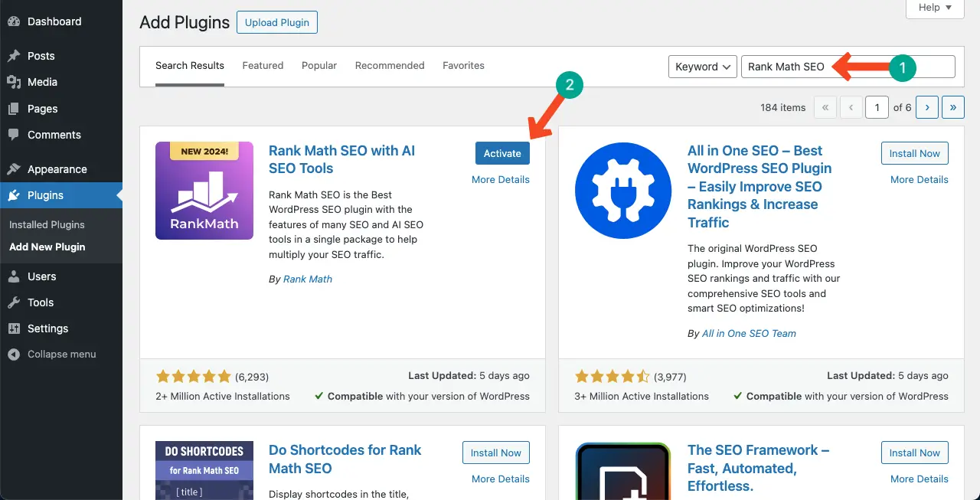This screenshot has height=500, width=980.
Task: Click the '184 items' count text
Action: click(783, 107)
